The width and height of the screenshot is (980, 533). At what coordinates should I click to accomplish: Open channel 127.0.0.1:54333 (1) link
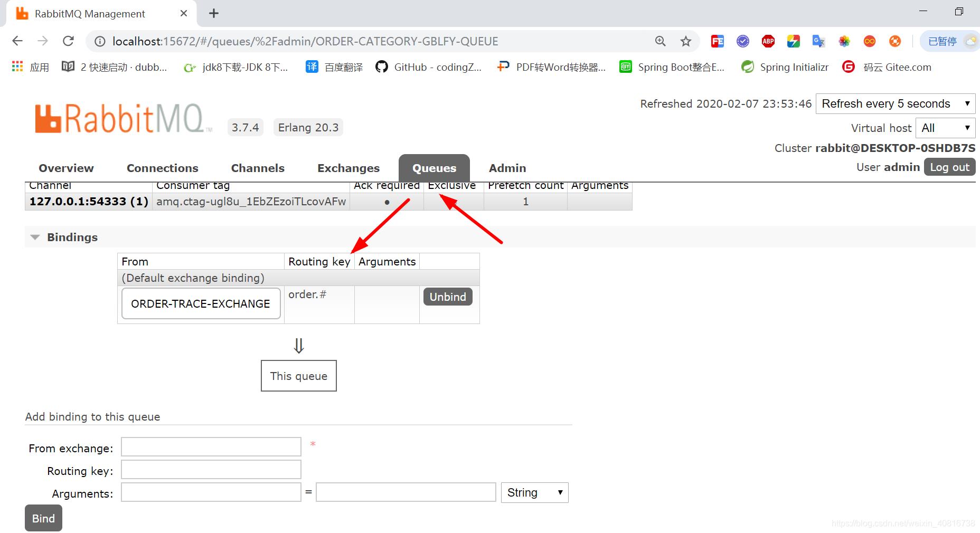[89, 202]
